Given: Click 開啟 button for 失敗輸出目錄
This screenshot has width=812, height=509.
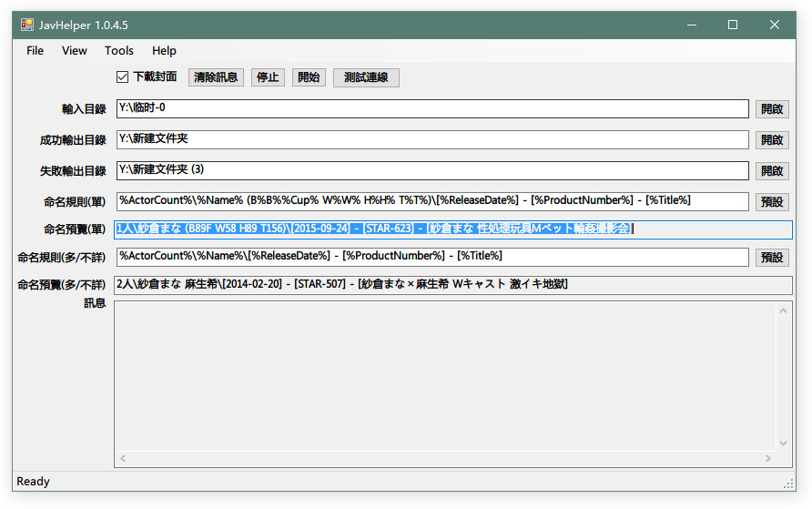Looking at the screenshot, I should tap(772, 171).
